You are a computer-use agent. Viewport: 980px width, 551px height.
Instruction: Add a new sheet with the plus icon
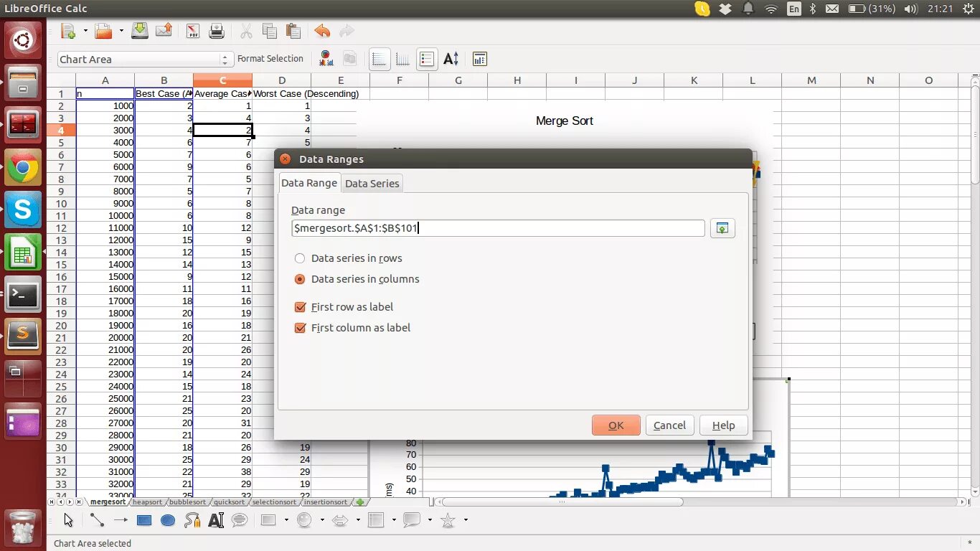pos(360,502)
